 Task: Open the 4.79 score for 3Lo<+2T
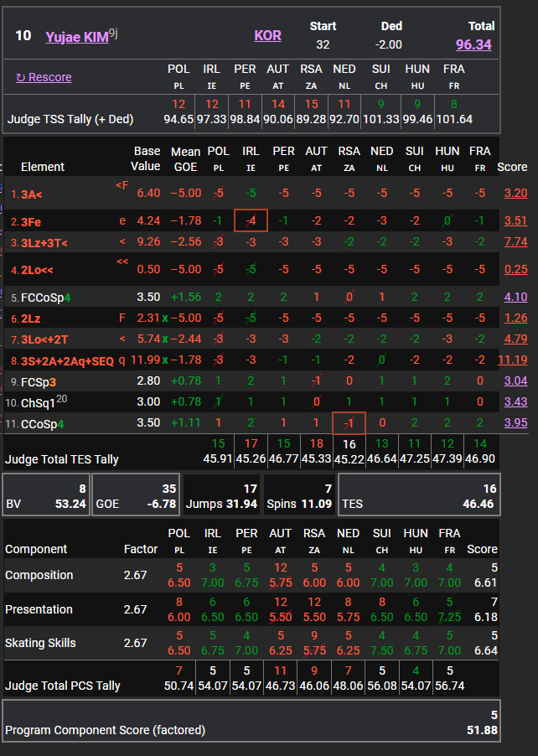pos(515,339)
